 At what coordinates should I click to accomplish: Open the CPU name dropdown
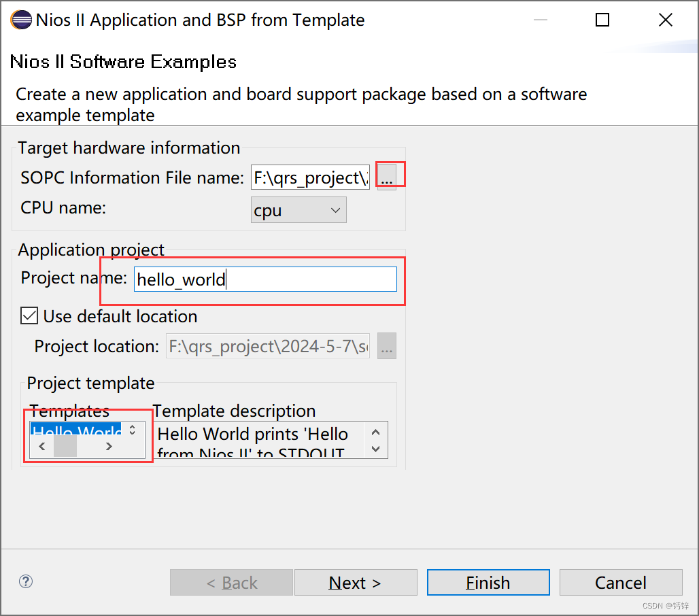point(299,210)
